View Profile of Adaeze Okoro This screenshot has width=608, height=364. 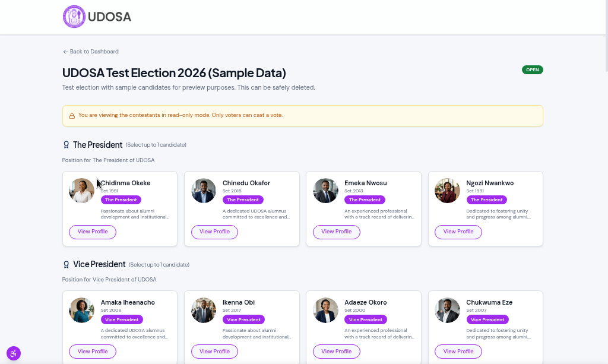click(x=337, y=352)
